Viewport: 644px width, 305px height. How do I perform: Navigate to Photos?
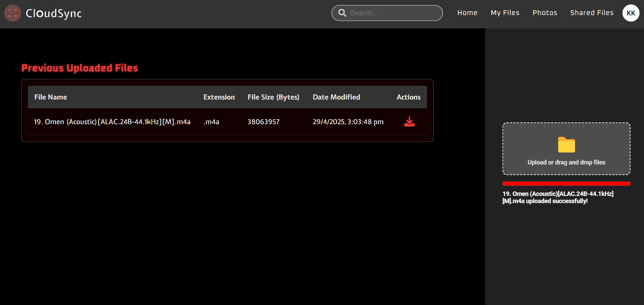tap(545, 13)
